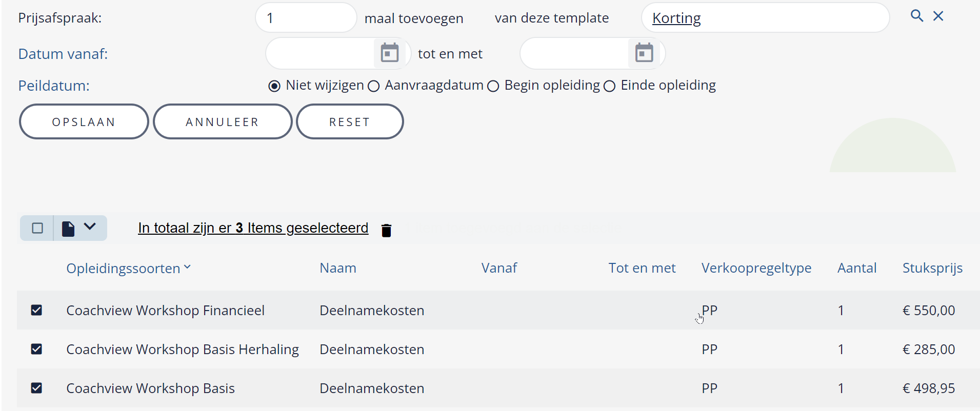The width and height of the screenshot is (980, 411).
Task: Open the Datum vanaf calendar picker
Action: [390, 53]
